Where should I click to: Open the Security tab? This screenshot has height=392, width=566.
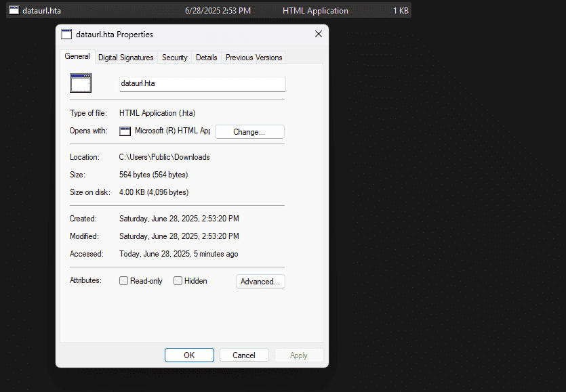175,58
